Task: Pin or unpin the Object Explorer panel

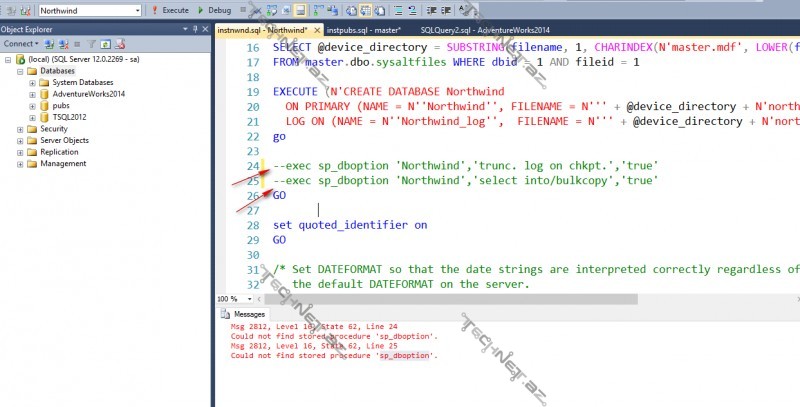Action: 195,30
